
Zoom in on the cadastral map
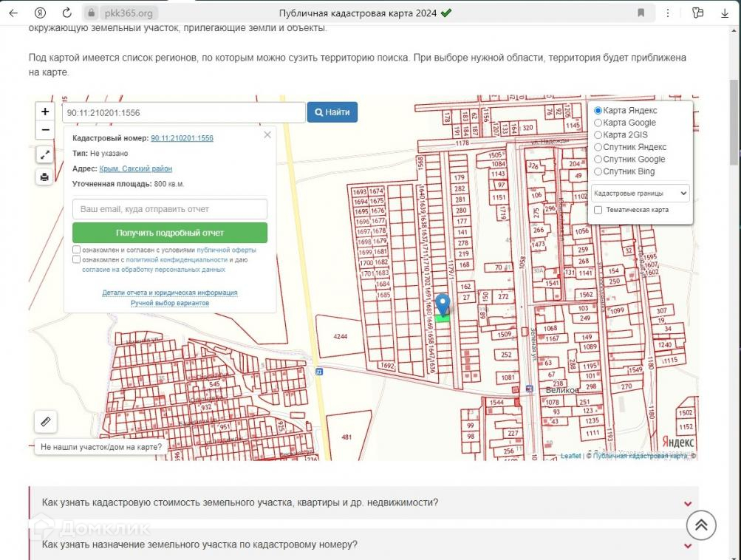pos(45,112)
